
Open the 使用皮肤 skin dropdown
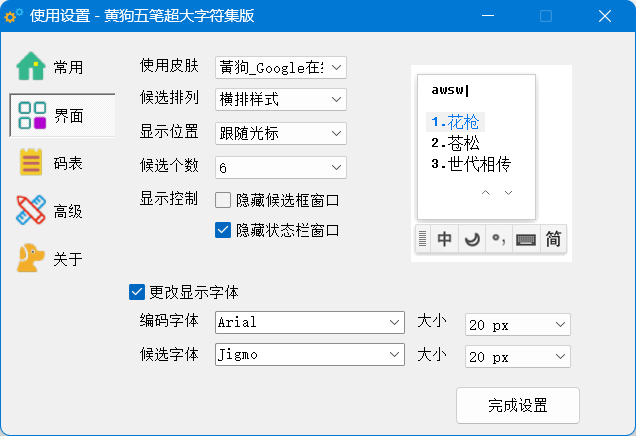tap(280, 67)
